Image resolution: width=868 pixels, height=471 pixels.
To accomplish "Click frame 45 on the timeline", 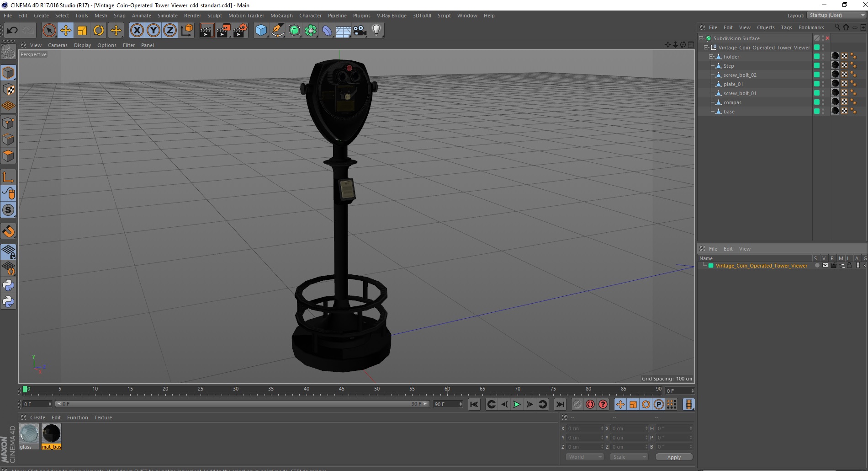I will [x=342, y=390].
